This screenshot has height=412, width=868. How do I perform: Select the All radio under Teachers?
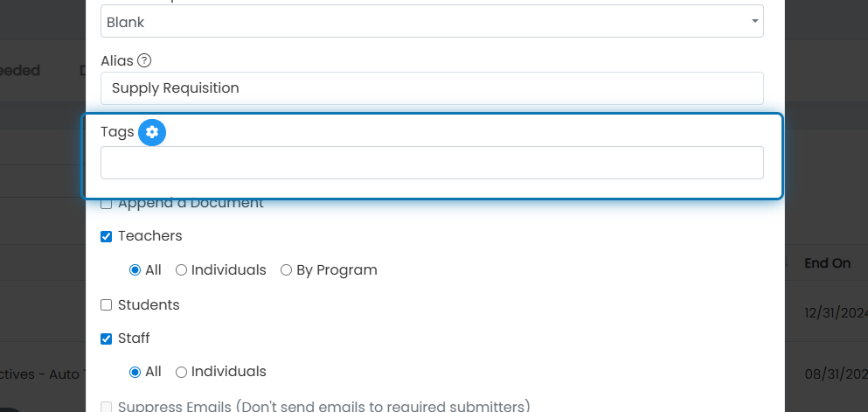pos(135,270)
